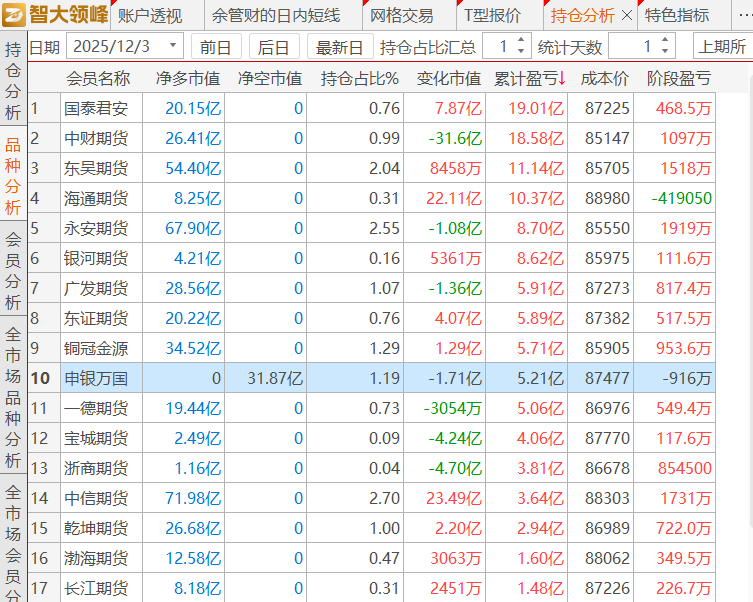
Task: Select the 一德期货 member cell
Action: 101,408
